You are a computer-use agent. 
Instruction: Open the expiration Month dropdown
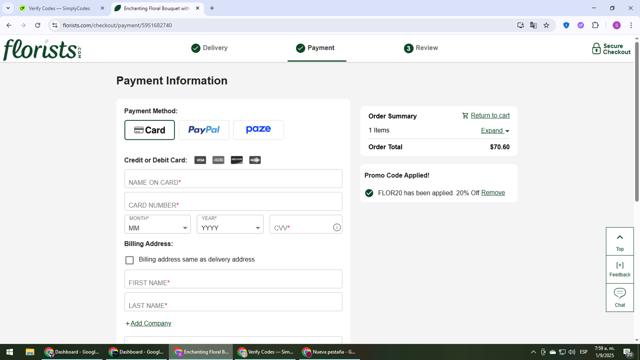tap(158, 224)
